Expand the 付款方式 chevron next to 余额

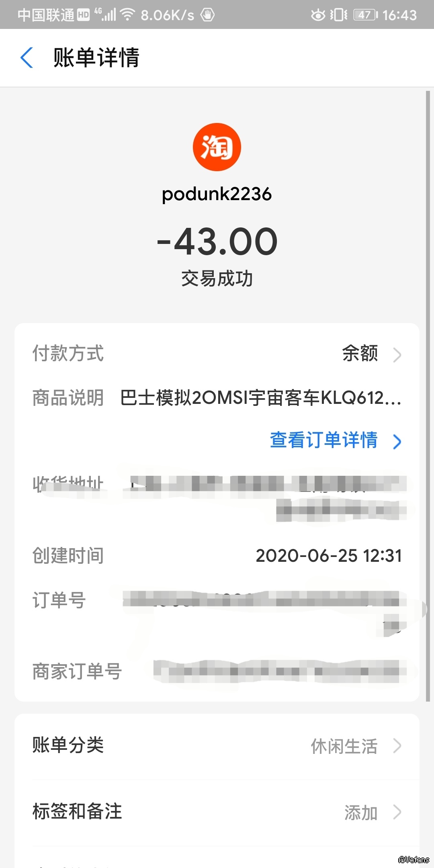click(397, 354)
